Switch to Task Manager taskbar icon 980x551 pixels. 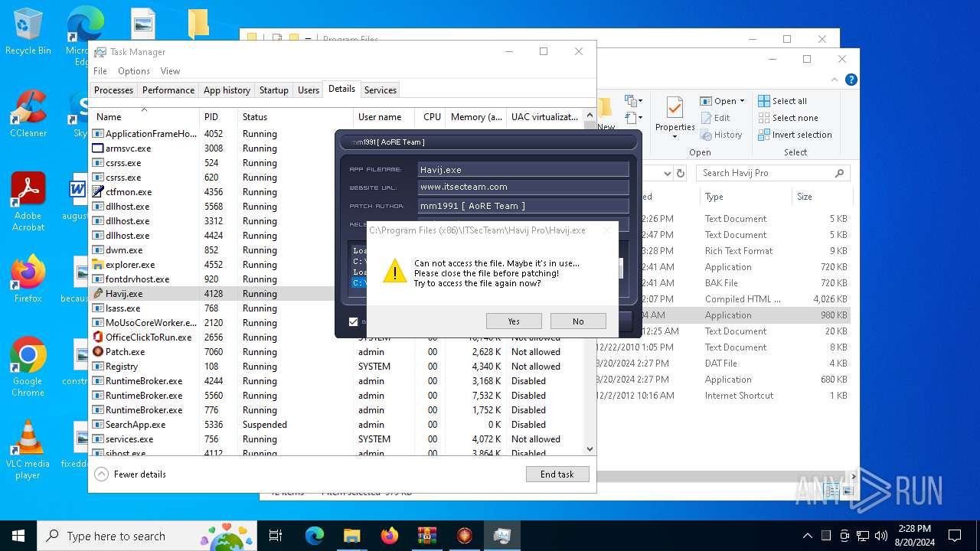point(501,536)
